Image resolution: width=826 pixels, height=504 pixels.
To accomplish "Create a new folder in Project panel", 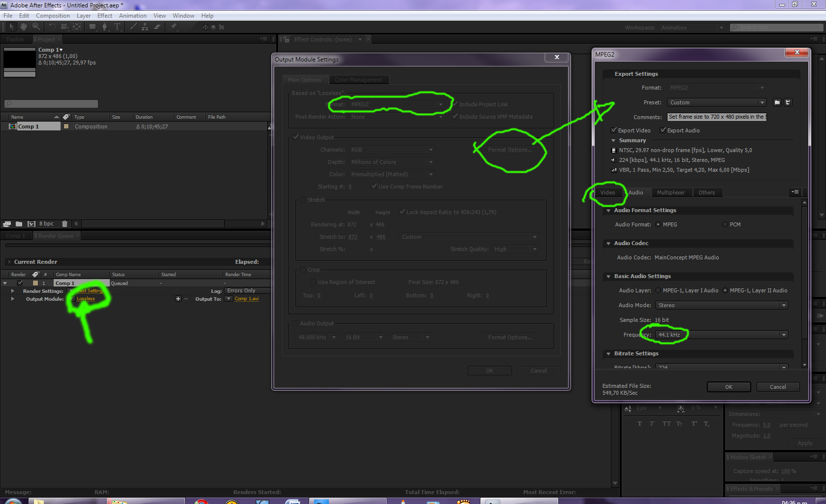I will [x=19, y=224].
